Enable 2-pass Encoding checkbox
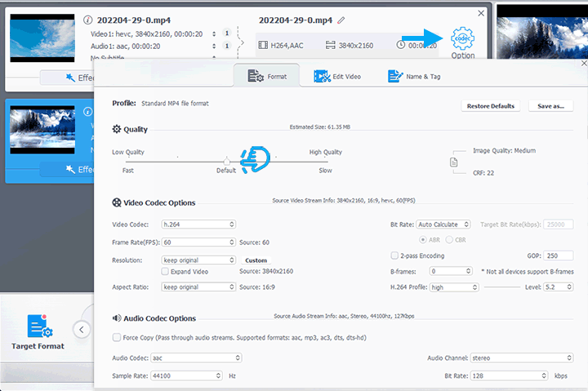Viewport: 588px width, 391px height. pos(394,255)
